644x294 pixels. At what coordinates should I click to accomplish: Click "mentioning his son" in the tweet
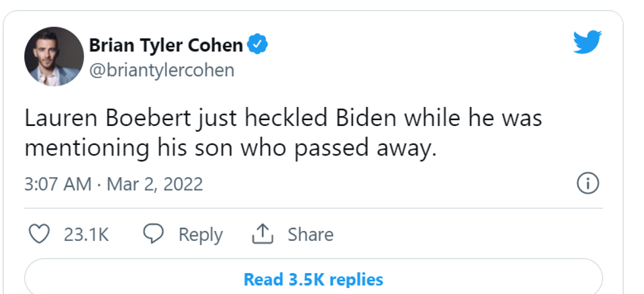click(x=134, y=148)
